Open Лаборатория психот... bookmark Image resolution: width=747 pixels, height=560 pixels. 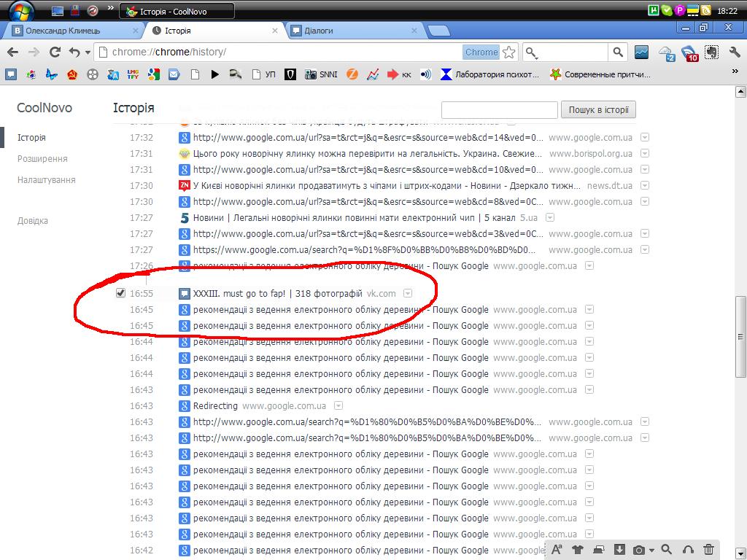[x=489, y=74]
